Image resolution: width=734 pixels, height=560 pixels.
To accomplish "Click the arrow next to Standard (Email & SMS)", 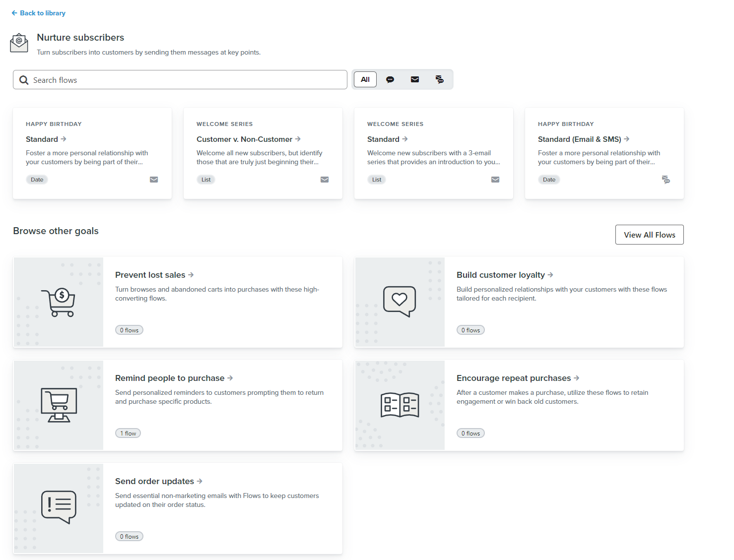I will [627, 139].
